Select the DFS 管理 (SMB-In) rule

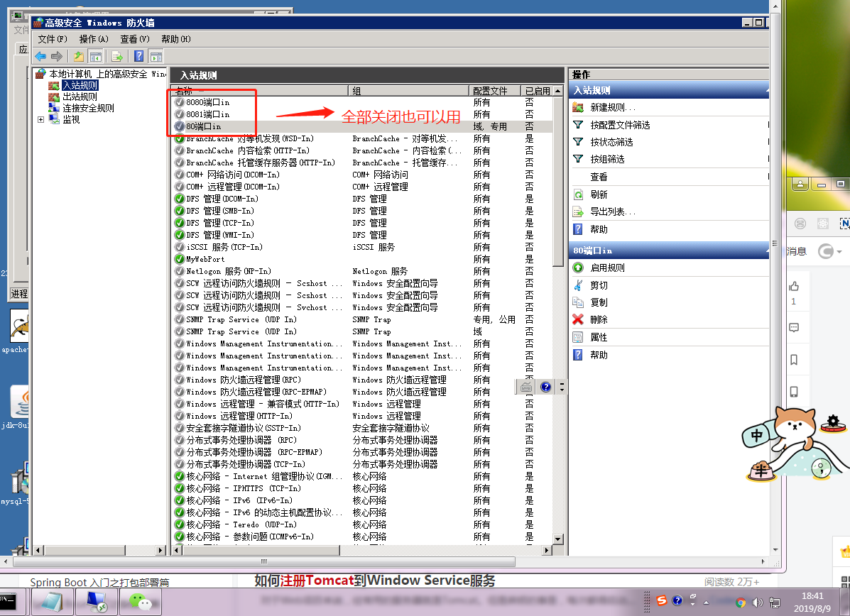tap(219, 211)
